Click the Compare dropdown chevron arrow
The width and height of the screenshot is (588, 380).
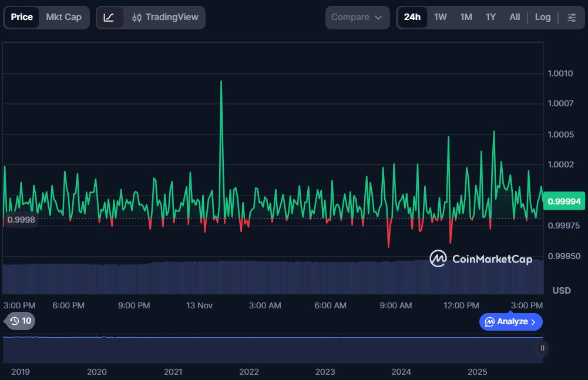coord(378,18)
